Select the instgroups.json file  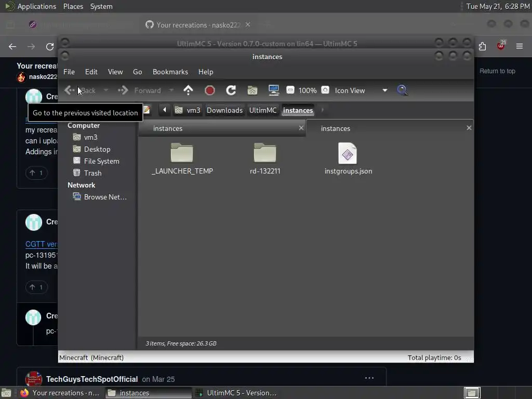348,159
